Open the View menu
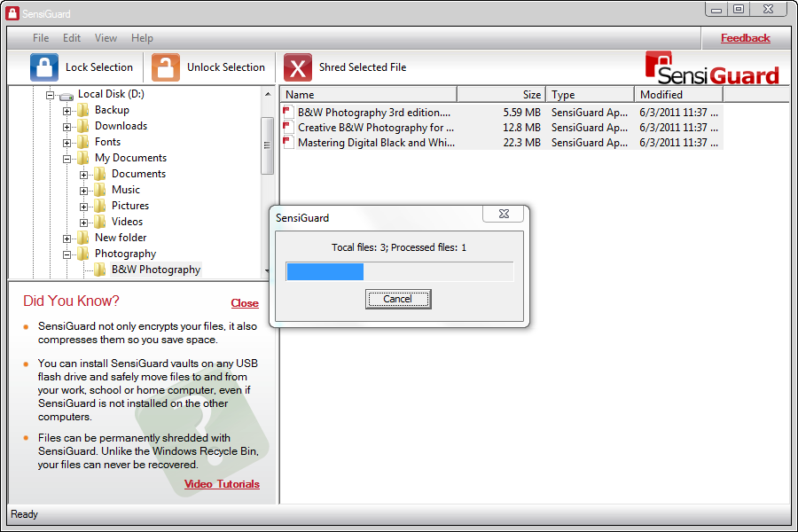Viewport: 798px width, 532px height. point(106,38)
